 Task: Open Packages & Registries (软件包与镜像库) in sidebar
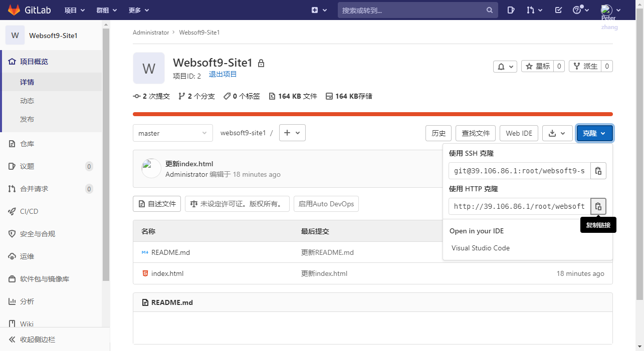(45, 279)
